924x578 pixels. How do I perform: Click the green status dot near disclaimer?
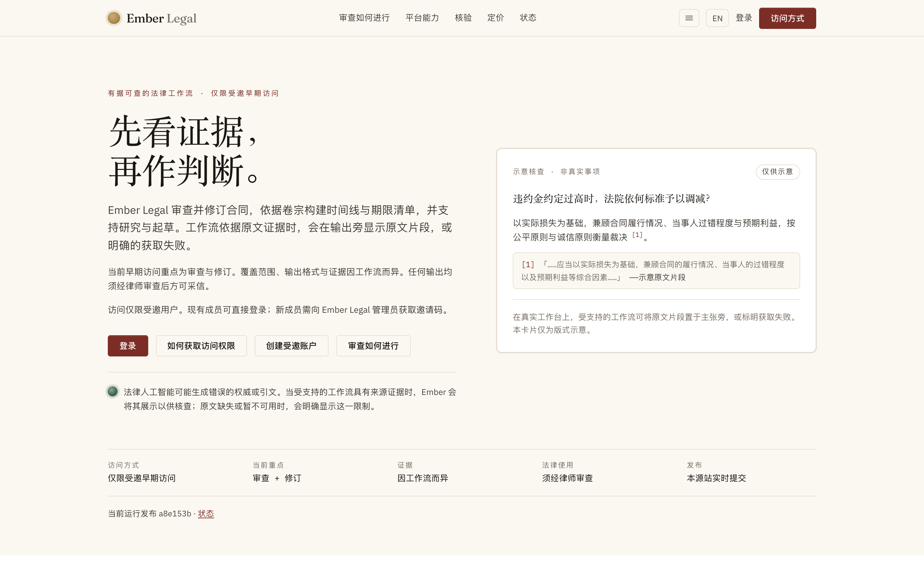113,391
